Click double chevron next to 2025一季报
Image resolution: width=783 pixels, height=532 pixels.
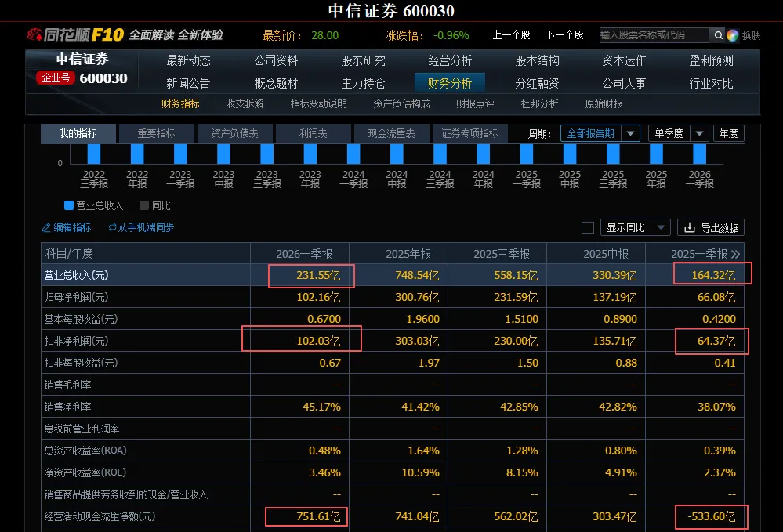point(735,254)
